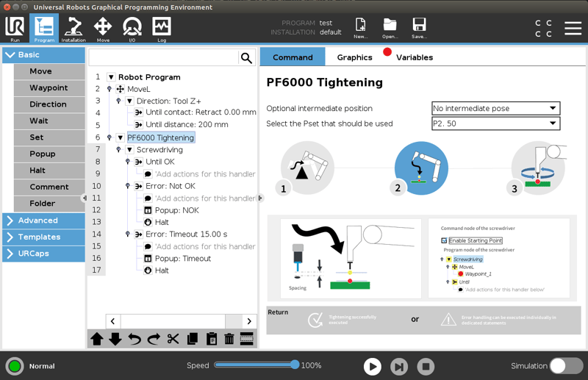Viewport: 588px width, 380px height.
Task: Open the Pset selection dropdown
Action: (495, 123)
